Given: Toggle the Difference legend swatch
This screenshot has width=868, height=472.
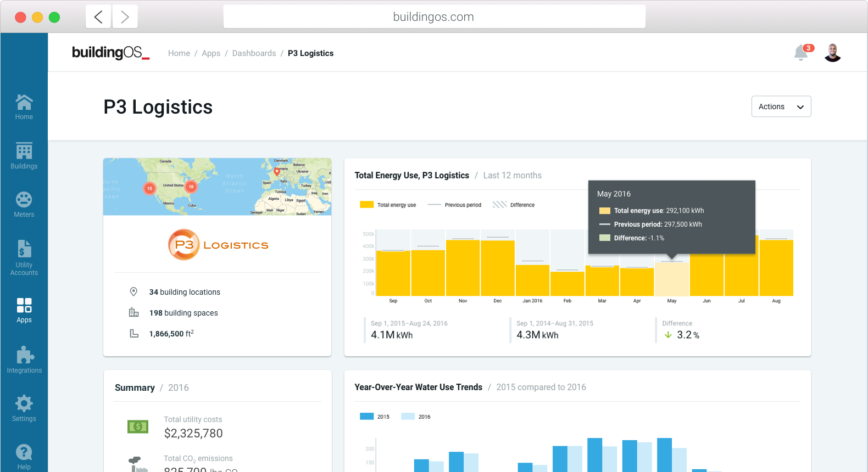Looking at the screenshot, I should click(x=499, y=205).
